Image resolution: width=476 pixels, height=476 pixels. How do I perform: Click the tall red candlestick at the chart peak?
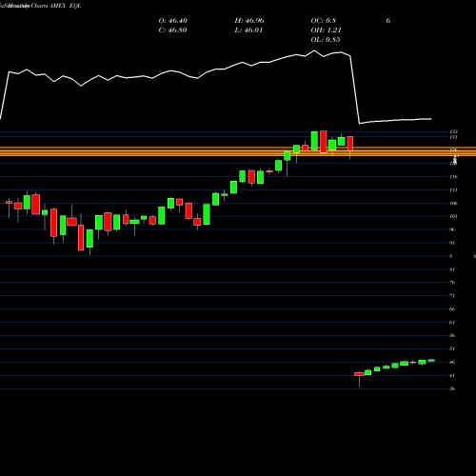tap(324, 142)
